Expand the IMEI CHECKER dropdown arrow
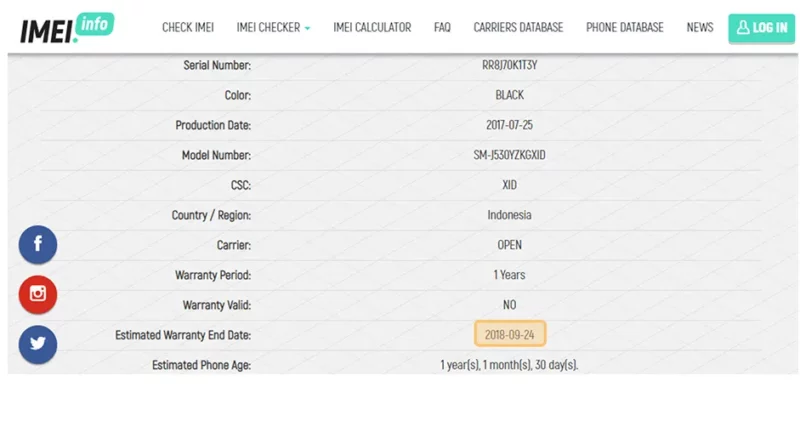800x427 pixels. (307, 29)
